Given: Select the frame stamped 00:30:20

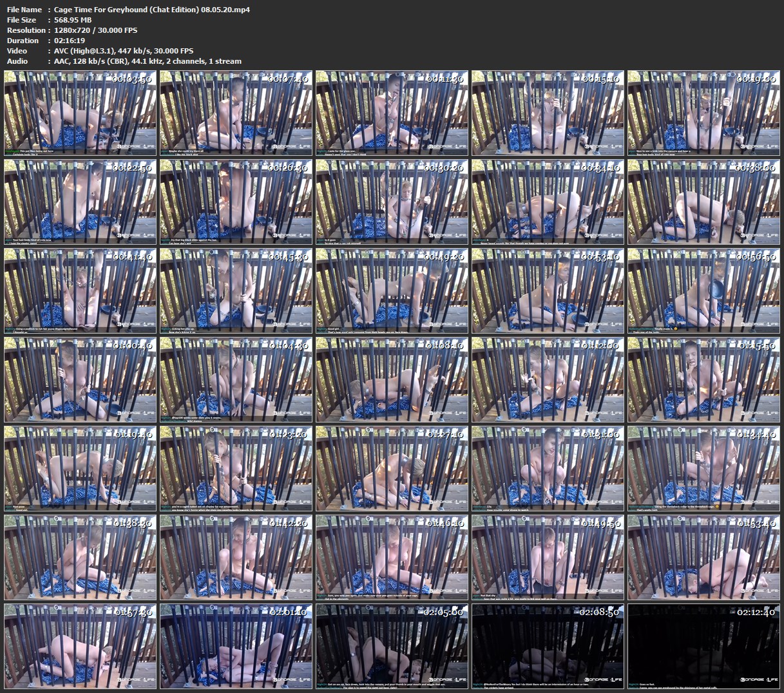Looking at the screenshot, I should (x=392, y=202).
